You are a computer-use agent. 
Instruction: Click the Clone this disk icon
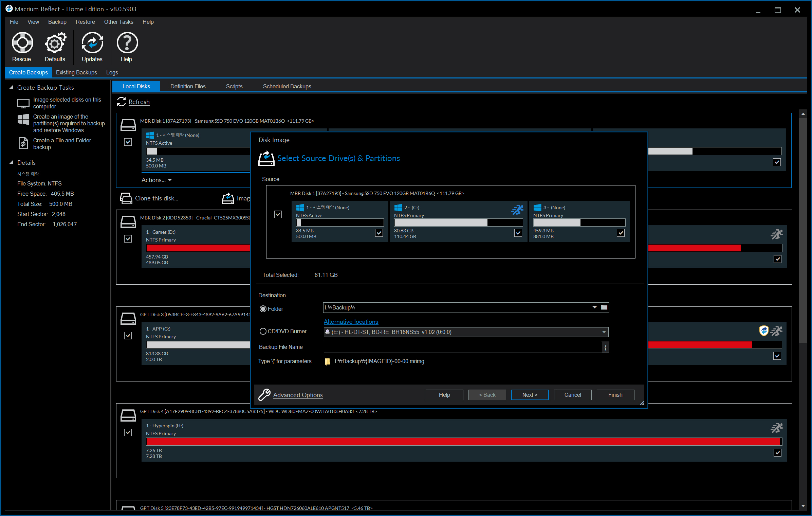[x=126, y=198]
